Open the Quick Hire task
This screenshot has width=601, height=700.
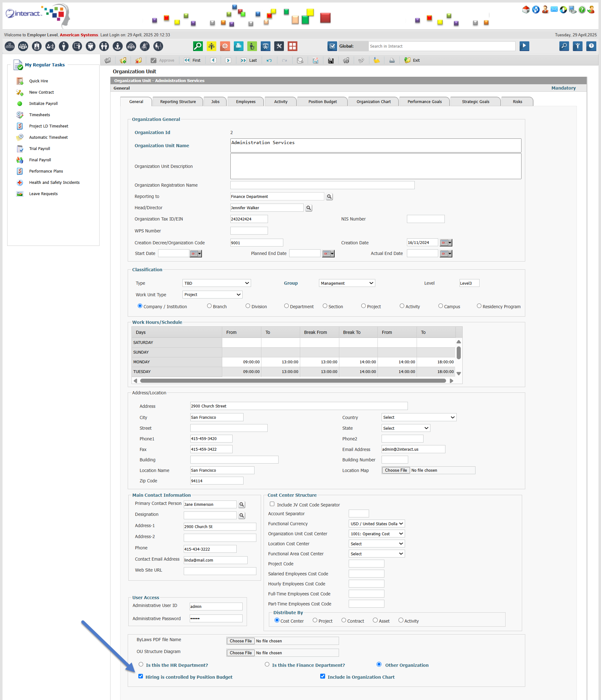click(39, 81)
